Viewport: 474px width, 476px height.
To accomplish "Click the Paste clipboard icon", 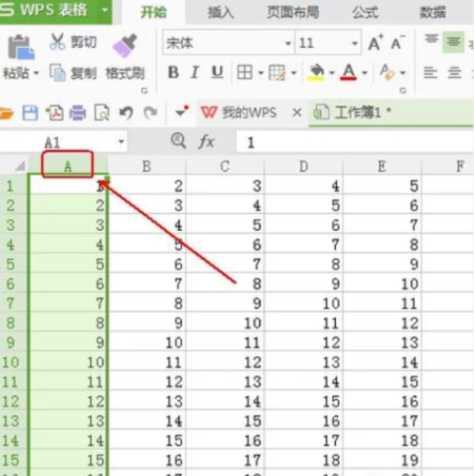I will [21, 47].
